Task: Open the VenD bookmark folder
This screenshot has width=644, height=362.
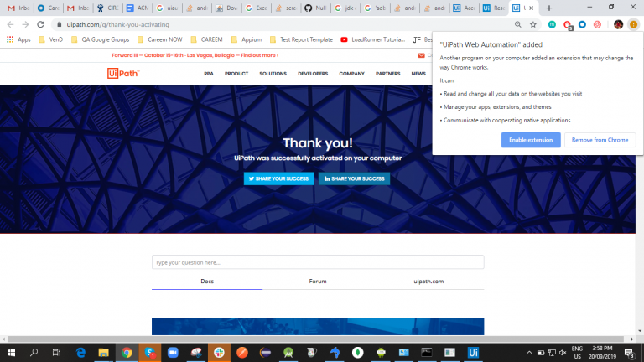Action: click(50, 39)
